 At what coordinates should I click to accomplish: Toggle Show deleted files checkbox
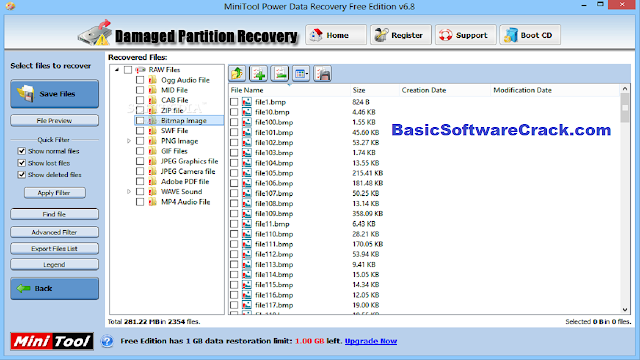(x=22, y=175)
